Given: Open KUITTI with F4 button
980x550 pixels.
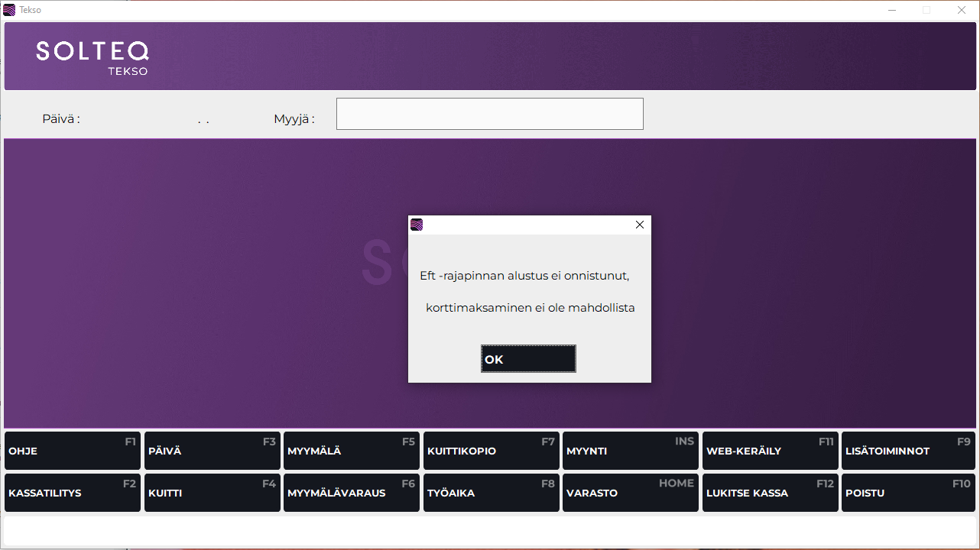Looking at the screenshot, I should [212, 493].
